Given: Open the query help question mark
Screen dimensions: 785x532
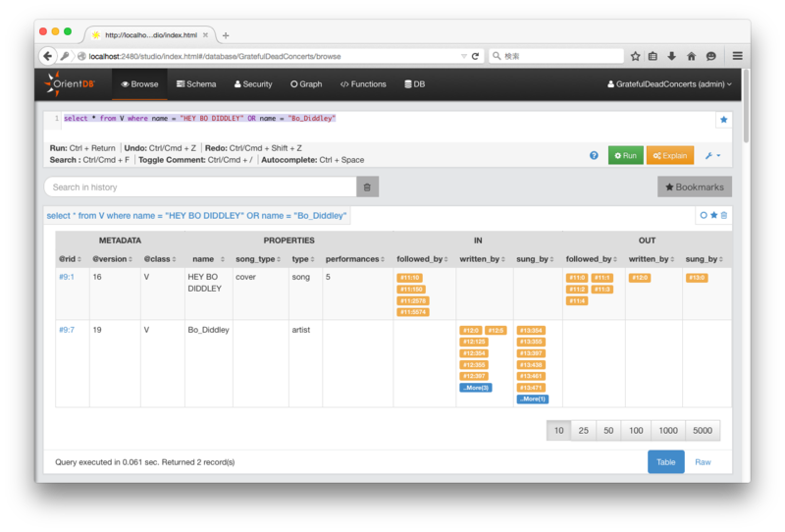Looking at the screenshot, I should tap(594, 155).
